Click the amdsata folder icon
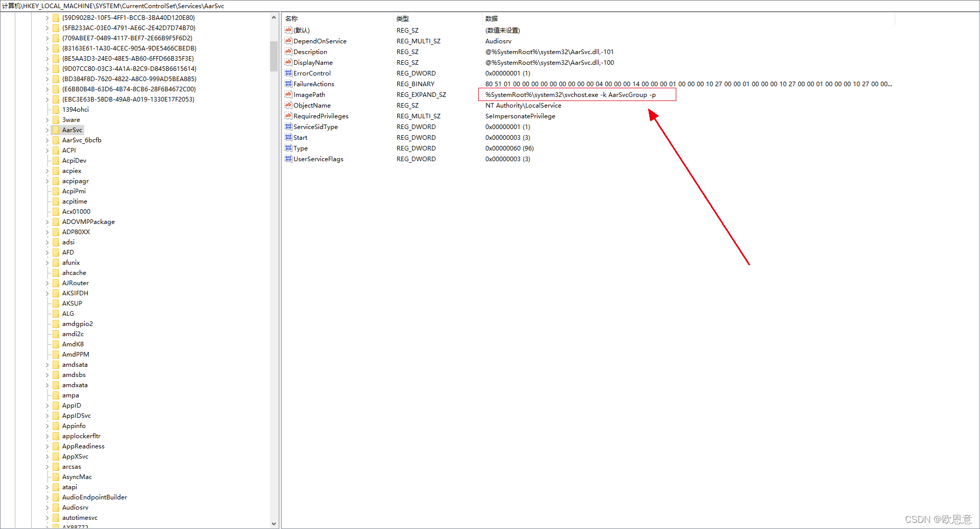This screenshot has width=980, height=529. (56, 365)
